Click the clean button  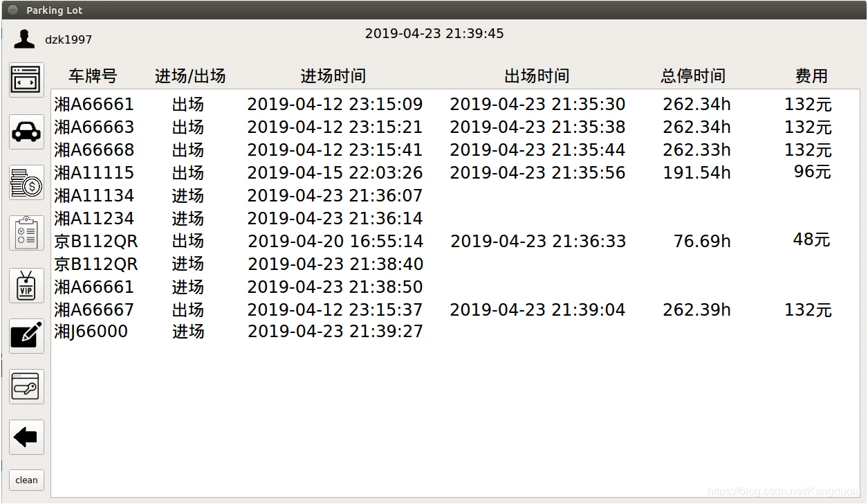coord(26,480)
